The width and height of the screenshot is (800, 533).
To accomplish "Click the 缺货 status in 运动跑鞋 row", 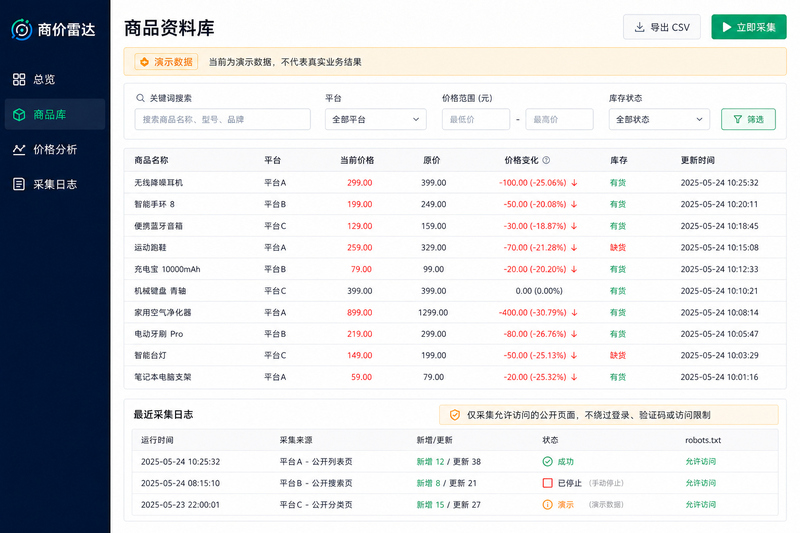I will pyautogui.click(x=618, y=247).
